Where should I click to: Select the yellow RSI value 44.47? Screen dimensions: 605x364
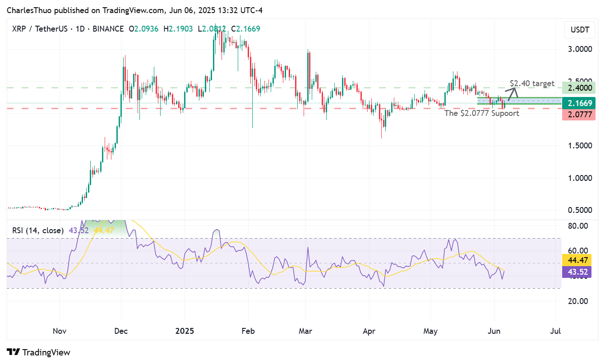(579, 260)
